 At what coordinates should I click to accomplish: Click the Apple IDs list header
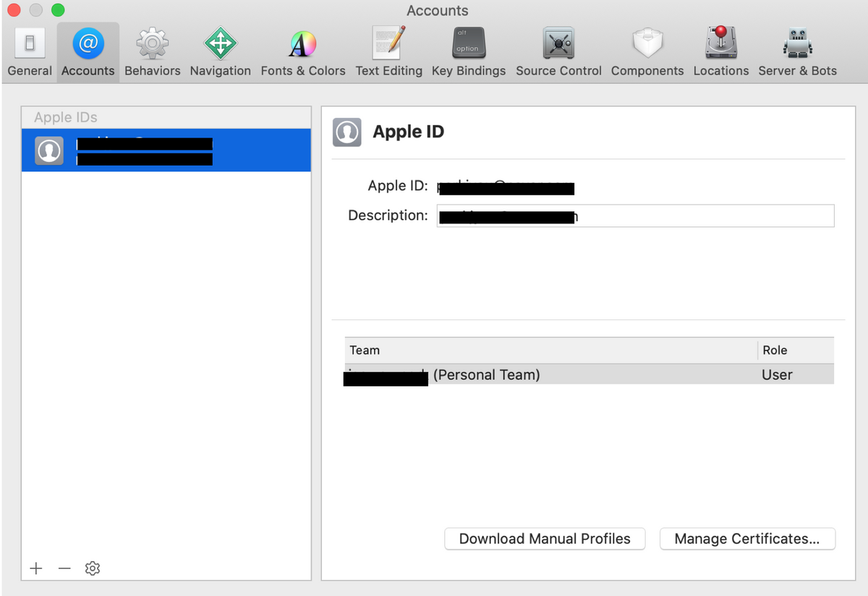[x=166, y=117]
